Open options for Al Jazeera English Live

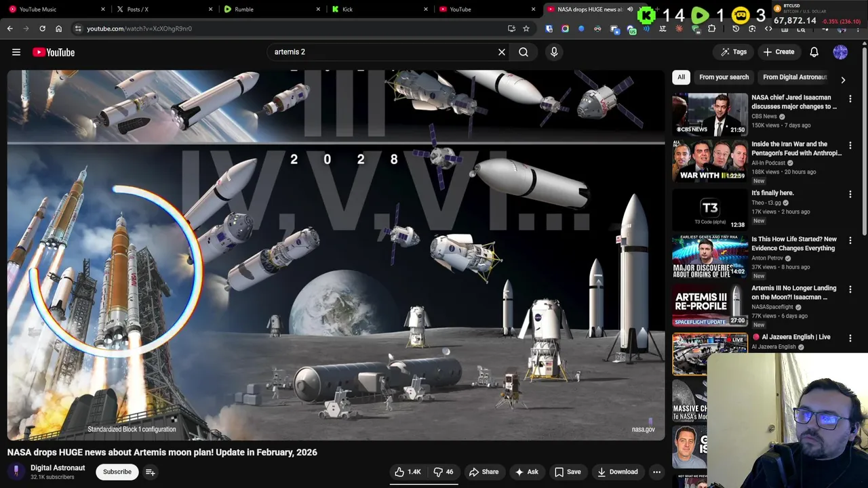(x=850, y=338)
